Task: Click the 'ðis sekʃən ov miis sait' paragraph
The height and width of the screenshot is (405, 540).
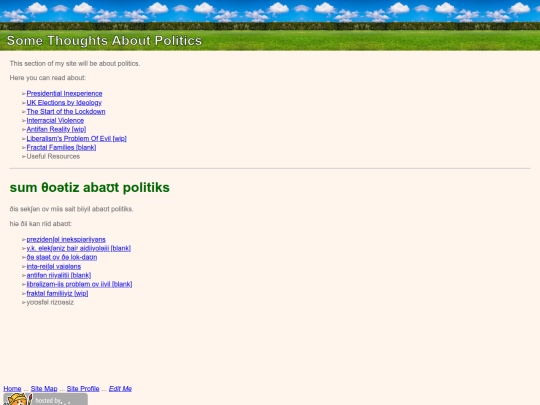Action: point(71,209)
